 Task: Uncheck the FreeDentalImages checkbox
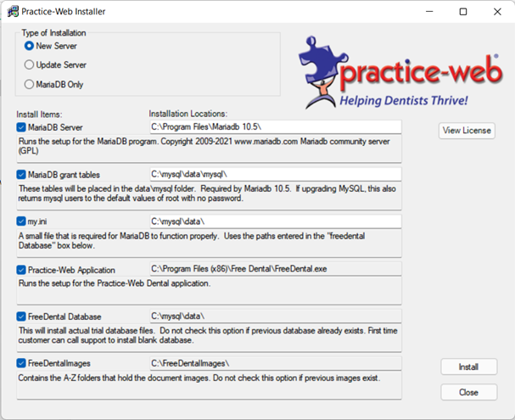(x=21, y=363)
